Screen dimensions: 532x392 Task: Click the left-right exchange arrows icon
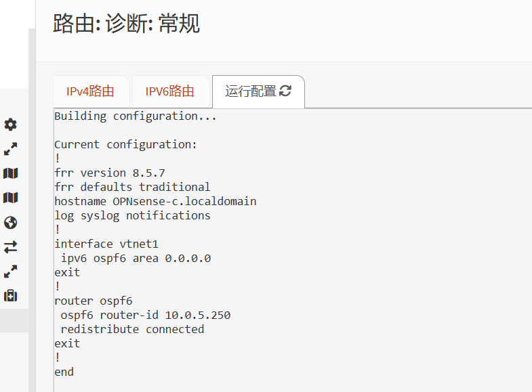(x=10, y=247)
